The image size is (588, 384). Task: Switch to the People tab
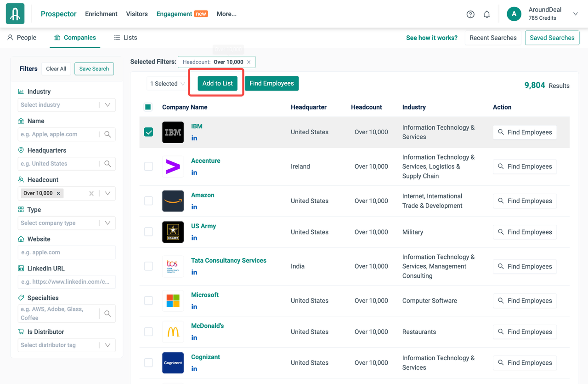[22, 38]
